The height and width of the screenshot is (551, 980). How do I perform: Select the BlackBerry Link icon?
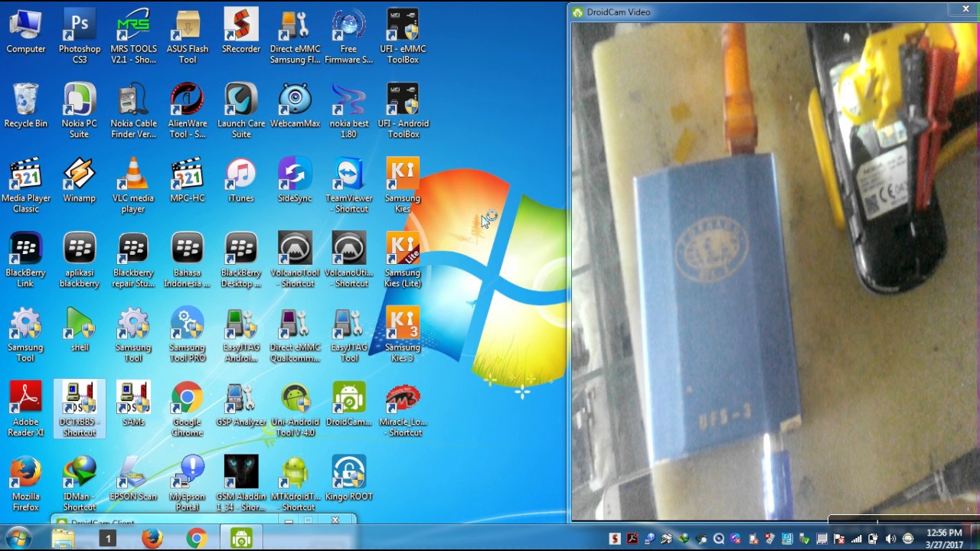tap(25, 260)
